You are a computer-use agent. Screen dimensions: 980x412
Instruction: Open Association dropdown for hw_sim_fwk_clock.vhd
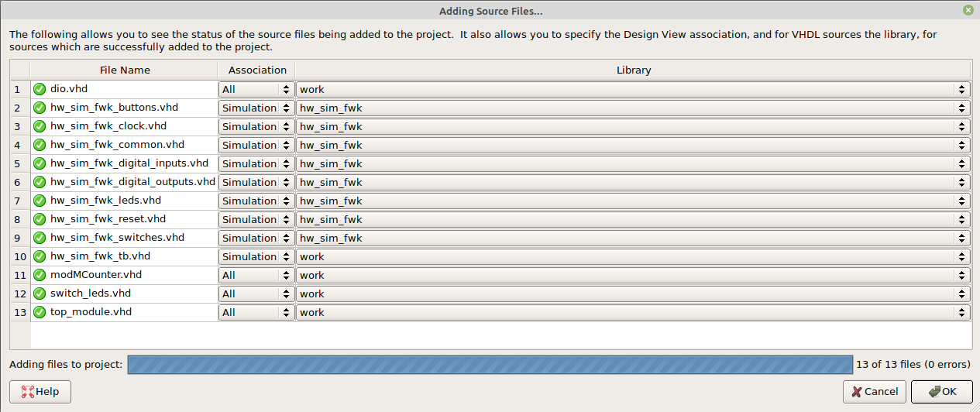(256, 126)
